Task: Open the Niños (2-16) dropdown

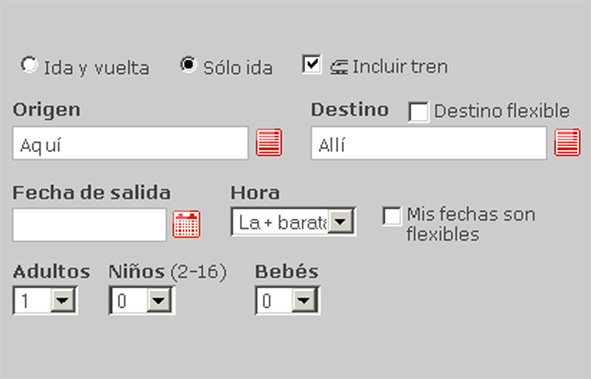Action: tap(142, 300)
